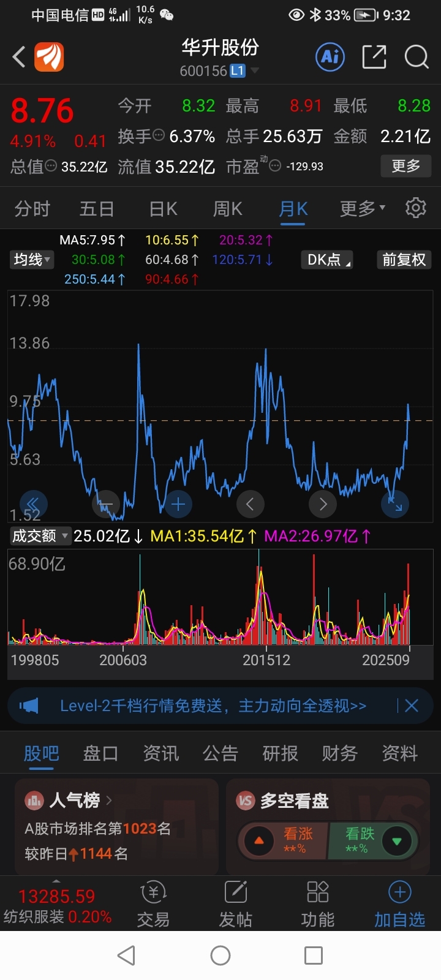Viewport: 441px width, 980px height.
Task: Select the 日K chart tab
Action: point(163,209)
